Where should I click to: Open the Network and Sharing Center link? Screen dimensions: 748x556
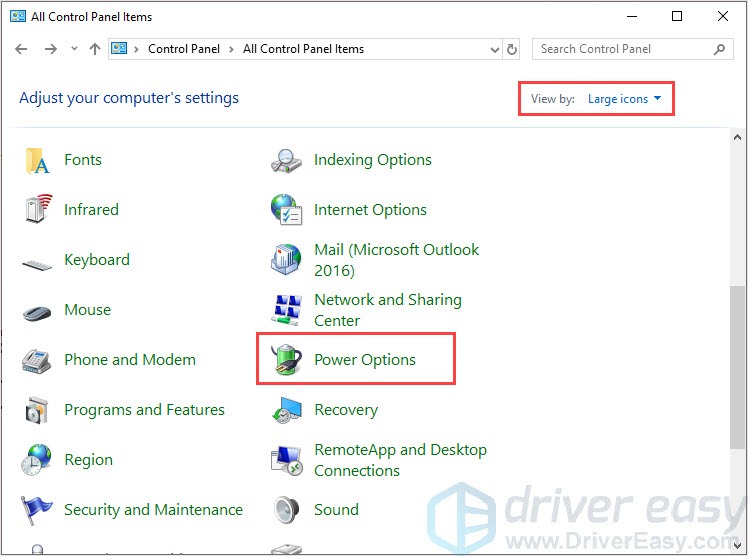pos(388,310)
